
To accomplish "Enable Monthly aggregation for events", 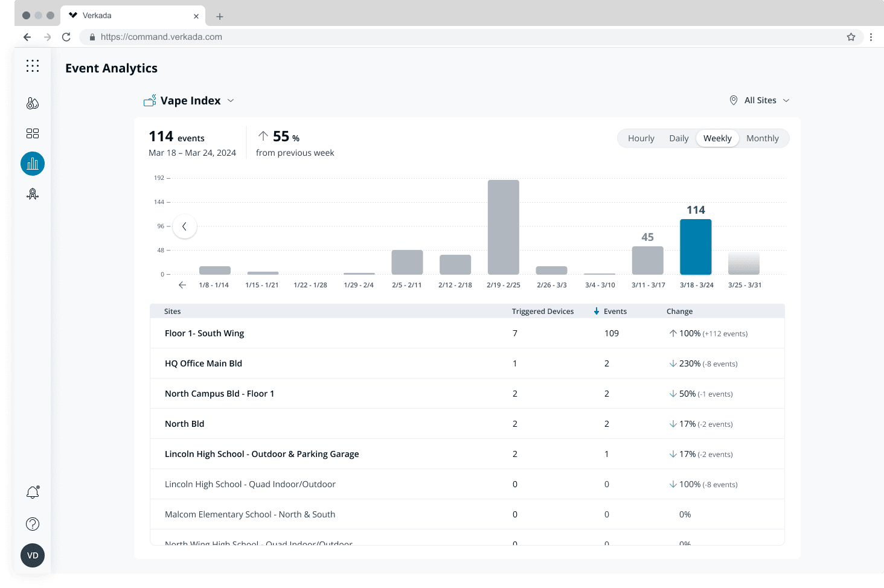I will 763,138.
